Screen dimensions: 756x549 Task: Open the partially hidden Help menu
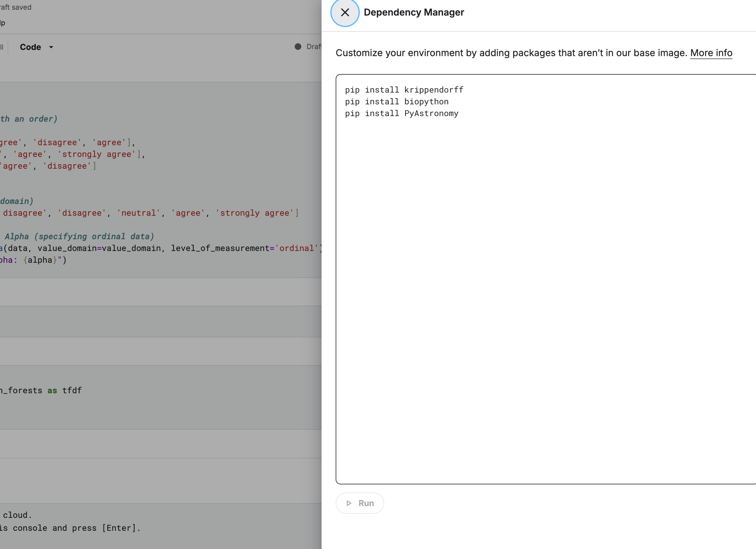[3, 23]
